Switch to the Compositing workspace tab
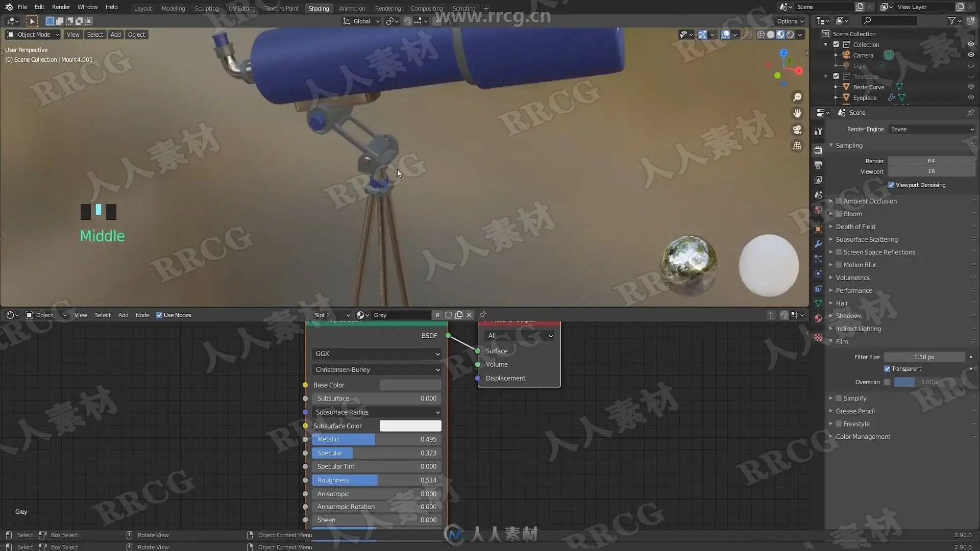 point(426,8)
